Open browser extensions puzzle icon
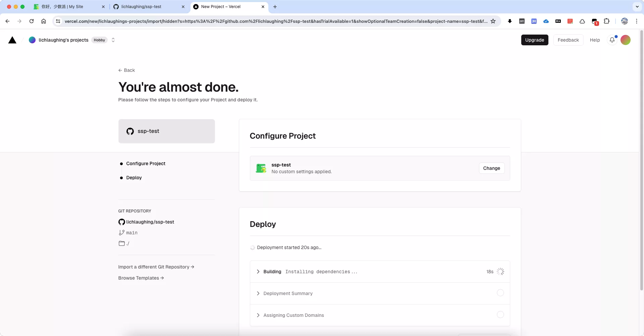 pos(606,21)
